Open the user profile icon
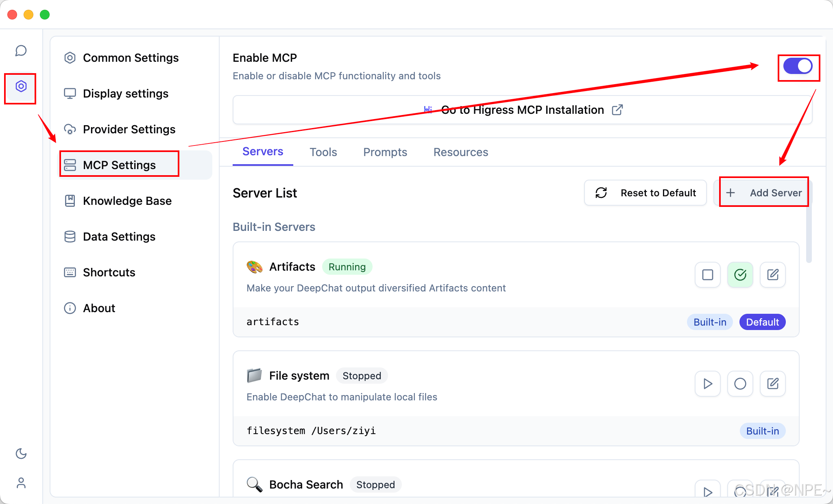Viewport: 833px width, 504px height. pyautogui.click(x=21, y=483)
